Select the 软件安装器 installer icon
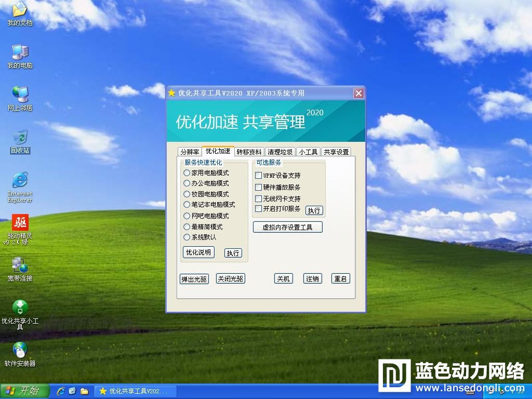 [x=20, y=350]
